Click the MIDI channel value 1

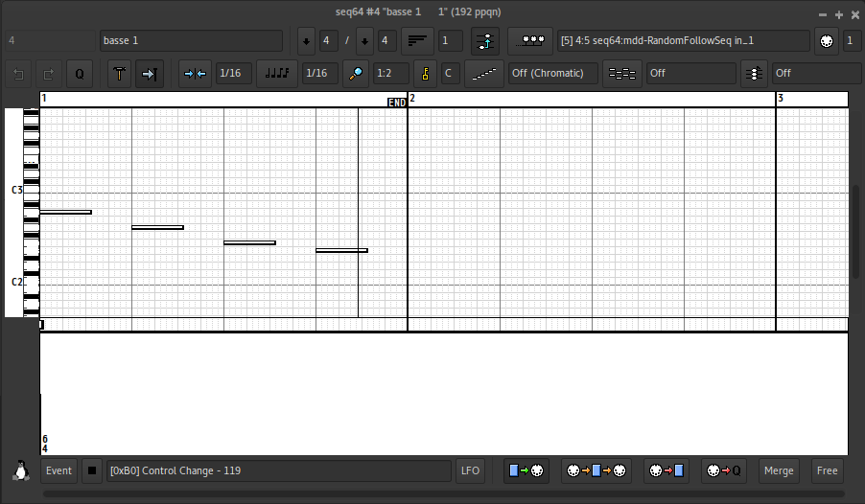click(x=853, y=41)
